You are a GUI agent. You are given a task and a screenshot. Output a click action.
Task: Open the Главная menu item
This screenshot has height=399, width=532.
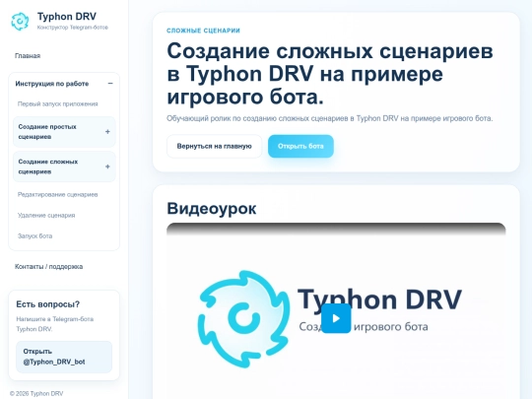pos(28,55)
